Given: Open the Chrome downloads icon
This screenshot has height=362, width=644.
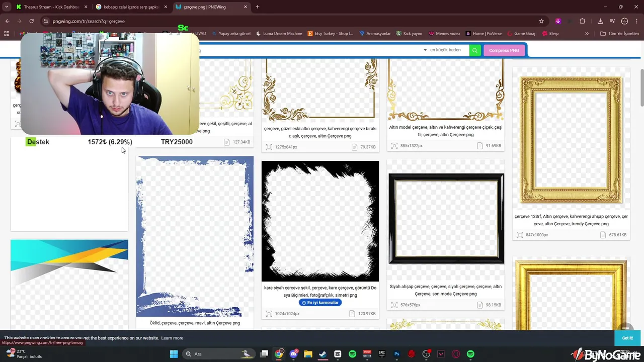Looking at the screenshot, I should pyautogui.click(x=600, y=21).
